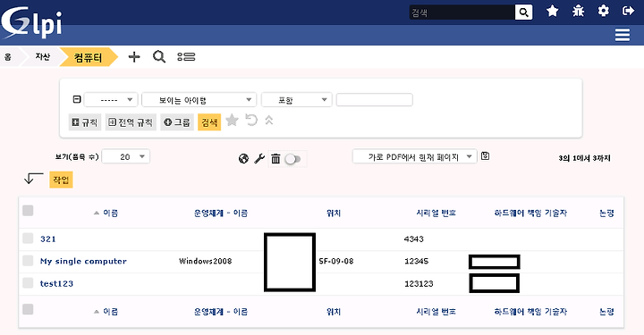This screenshot has width=644, height=335.
Task: Click the GLPI logo
Action: pos(31,22)
